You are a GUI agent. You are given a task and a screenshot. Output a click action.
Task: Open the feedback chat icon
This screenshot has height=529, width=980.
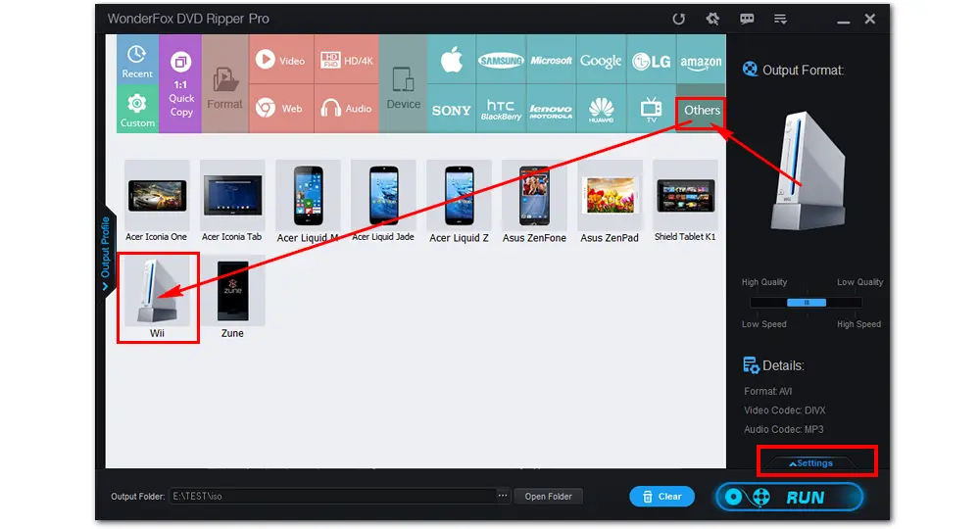pos(746,19)
